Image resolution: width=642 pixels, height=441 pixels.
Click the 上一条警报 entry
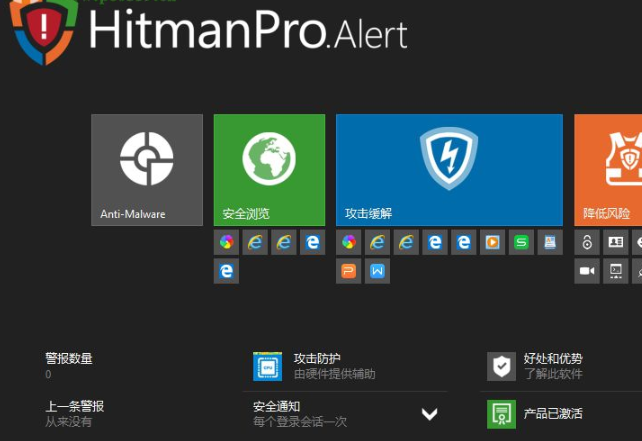pyautogui.click(x=75, y=414)
